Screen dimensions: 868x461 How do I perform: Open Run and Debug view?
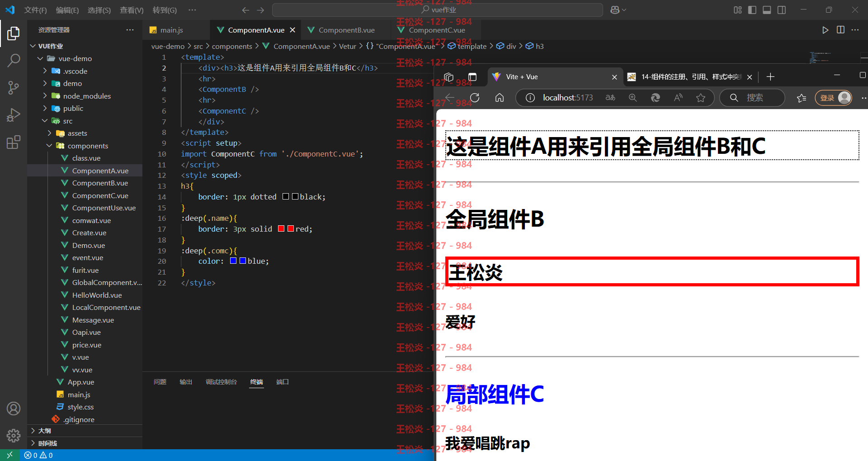(x=14, y=115)
